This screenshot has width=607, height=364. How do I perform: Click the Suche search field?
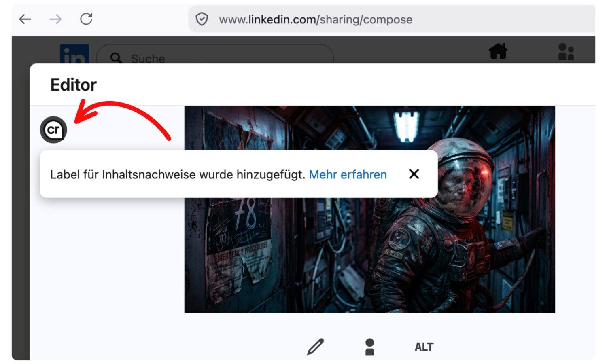[215, 55]
